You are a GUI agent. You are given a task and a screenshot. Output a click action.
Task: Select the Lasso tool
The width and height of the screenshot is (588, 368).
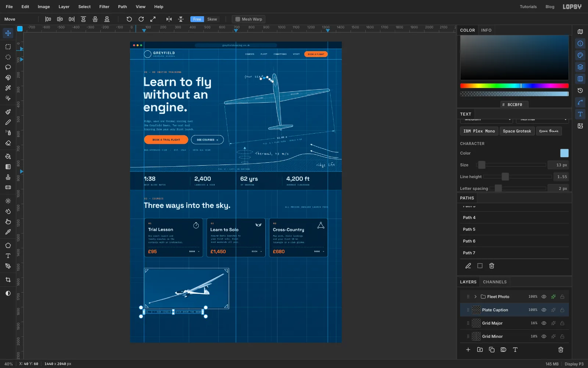click(x=8, y=67)
